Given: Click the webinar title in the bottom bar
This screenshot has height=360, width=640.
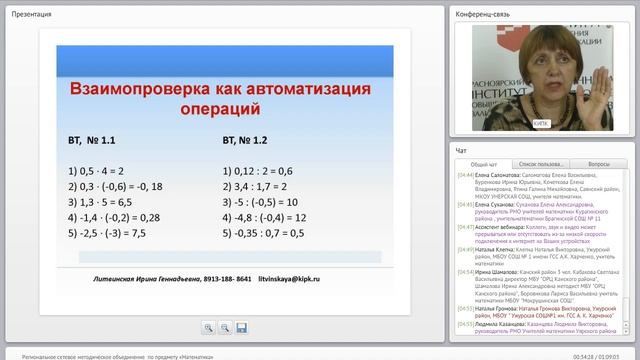Looking at the screenshot, I should point(118,357).
